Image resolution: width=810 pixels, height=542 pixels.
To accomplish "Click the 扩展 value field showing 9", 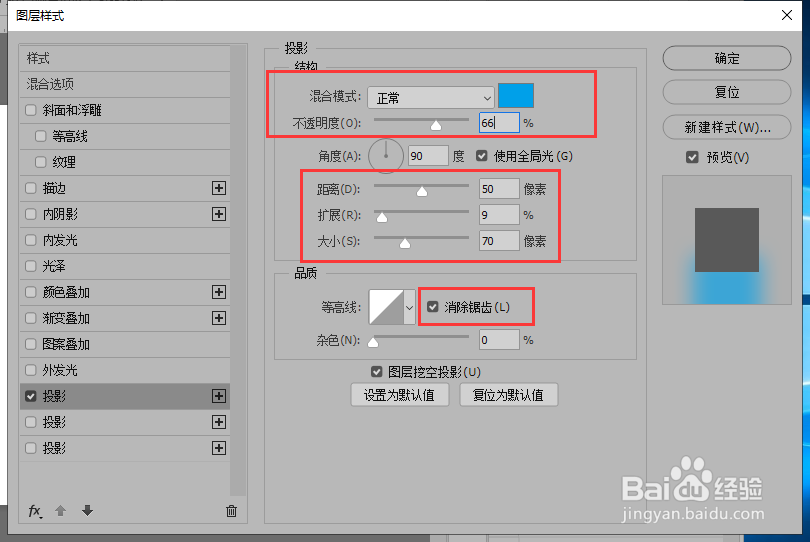I will coord(499,215).
